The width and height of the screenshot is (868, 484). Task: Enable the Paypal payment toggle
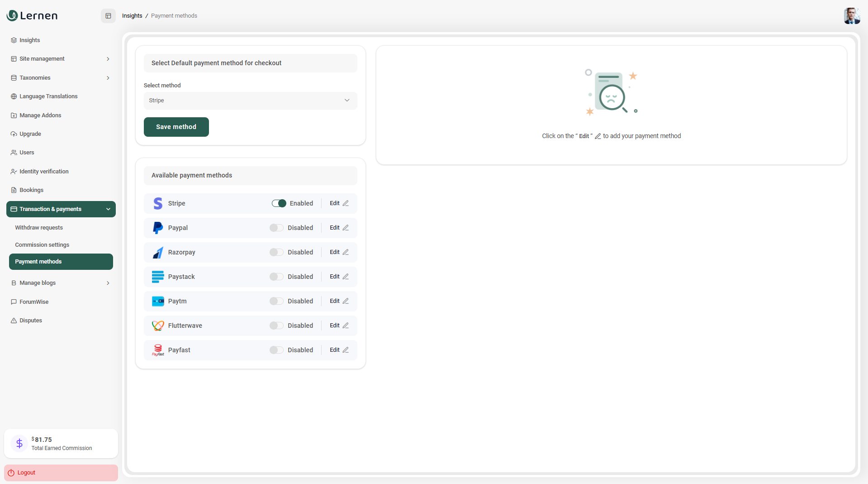276,228
